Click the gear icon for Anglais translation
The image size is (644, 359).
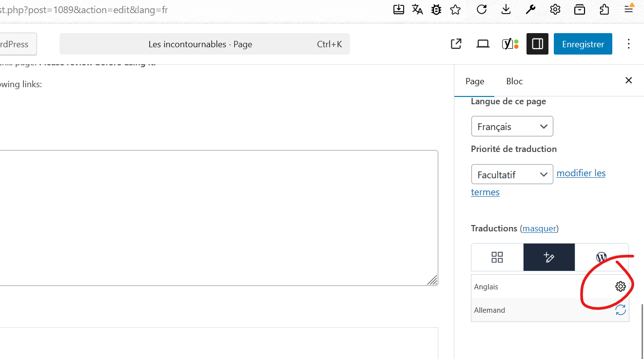(620, 286)
